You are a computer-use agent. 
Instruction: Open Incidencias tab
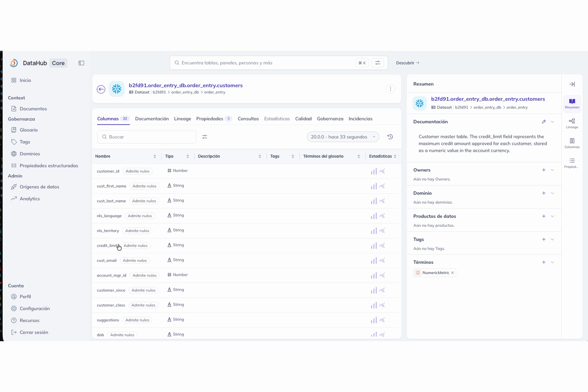click(x=360, y=119)
